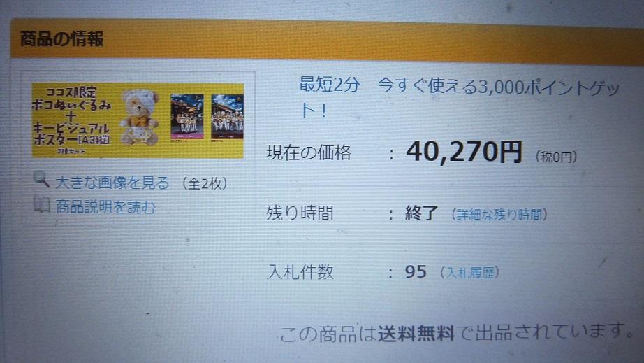
Task: Open the 大きな画像を見る link
Action: pyautogui.click(x=112, y=183)
